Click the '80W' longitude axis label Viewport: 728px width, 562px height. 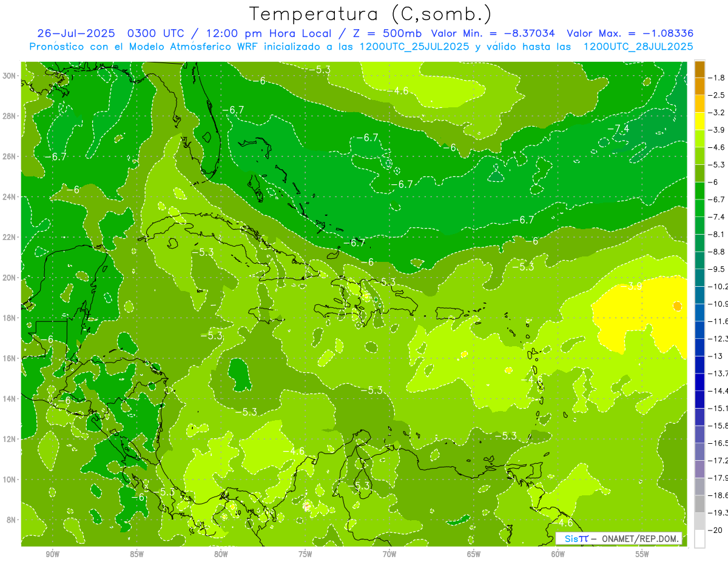click(x=221, y=554)
